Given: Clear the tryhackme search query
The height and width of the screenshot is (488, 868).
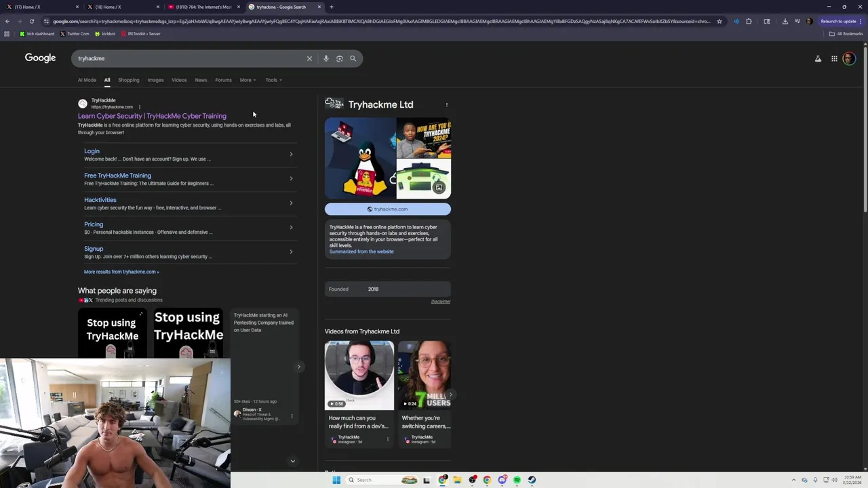Looking at the screenshot, I should coord(309,58).
